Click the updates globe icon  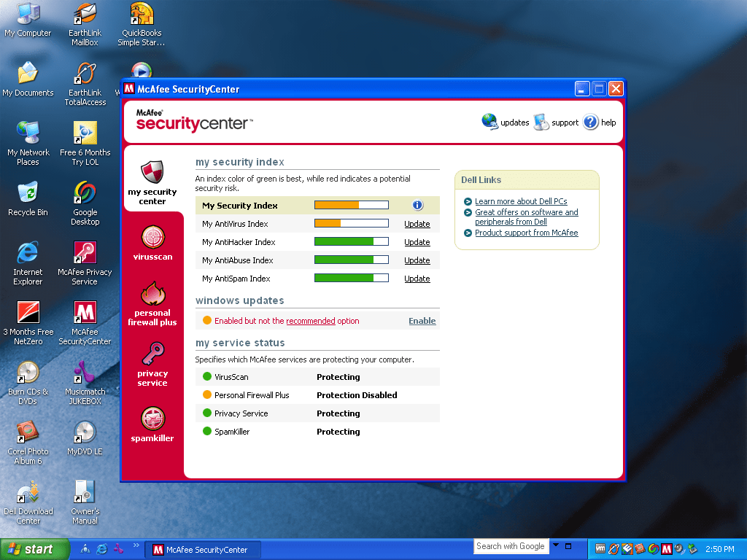[x=489, y=122]
